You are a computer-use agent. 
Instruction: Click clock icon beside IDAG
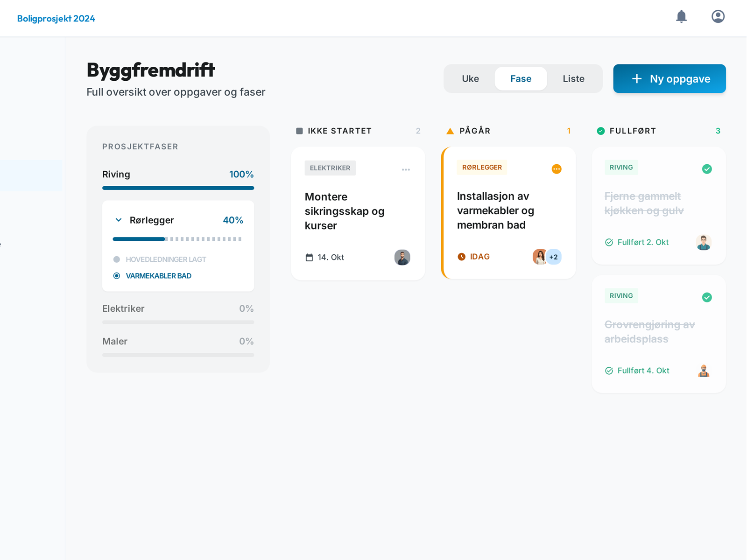click(461, 257)
